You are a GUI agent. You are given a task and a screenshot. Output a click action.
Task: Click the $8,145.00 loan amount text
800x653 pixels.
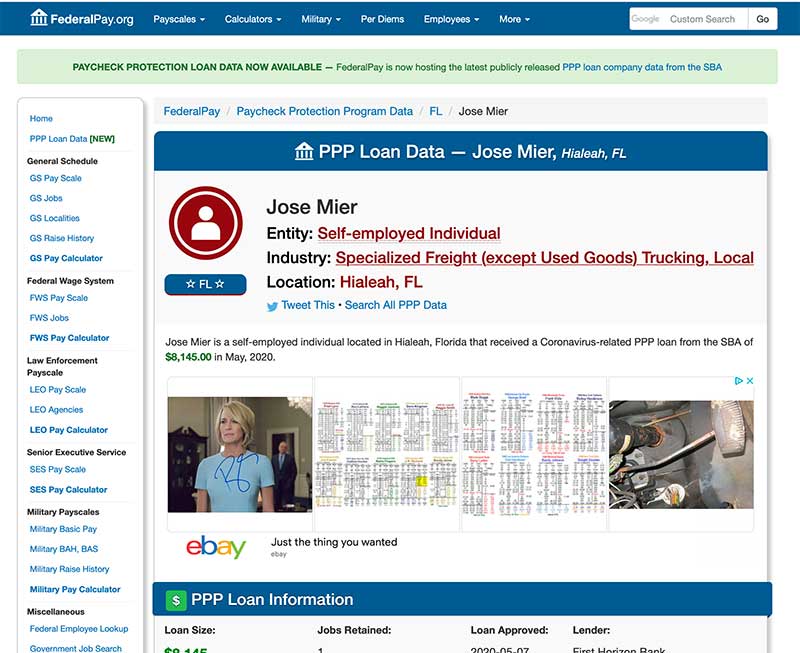tap(188, 357)
